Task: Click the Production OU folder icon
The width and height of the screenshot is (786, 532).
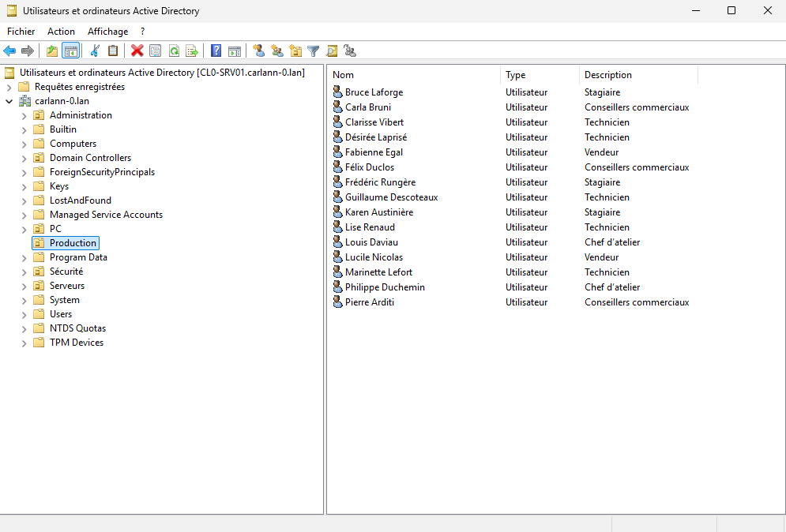Action: tap(39, 243)
